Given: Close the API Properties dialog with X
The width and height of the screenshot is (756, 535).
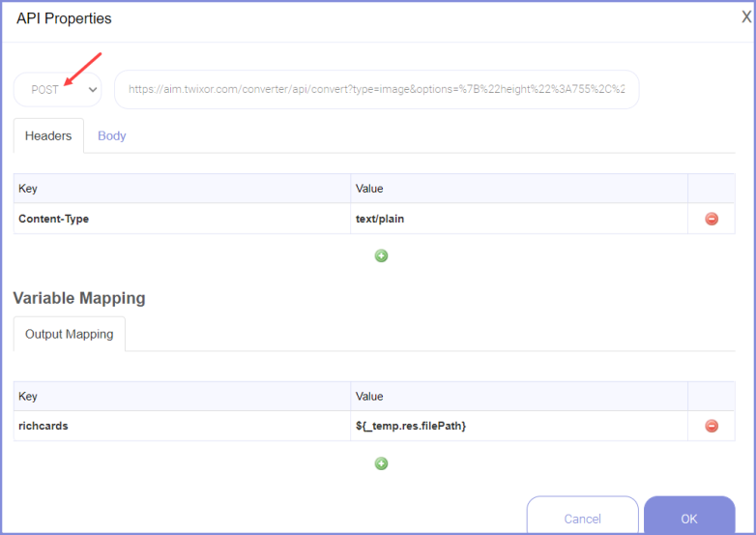Looking at the screenshot, I should (x=745, y=17).
